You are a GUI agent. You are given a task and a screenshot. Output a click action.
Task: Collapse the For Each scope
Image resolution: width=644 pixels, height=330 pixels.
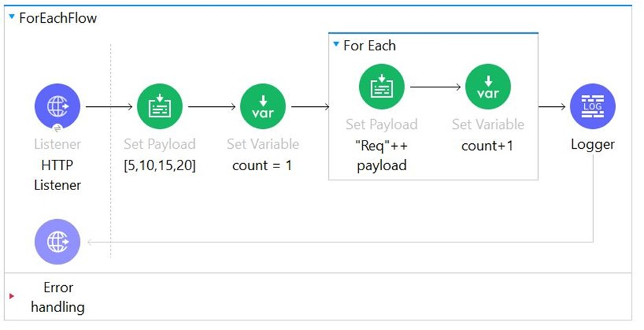[336, 44]
